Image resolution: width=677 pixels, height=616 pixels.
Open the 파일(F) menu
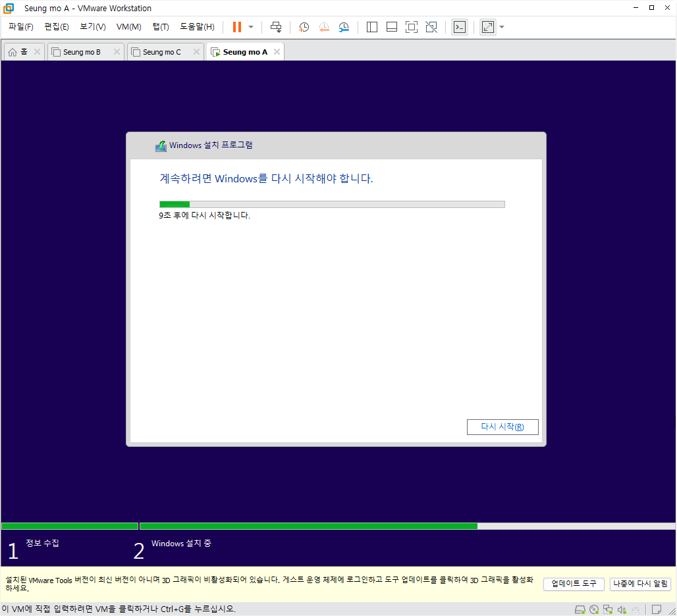tap(20, 27)
